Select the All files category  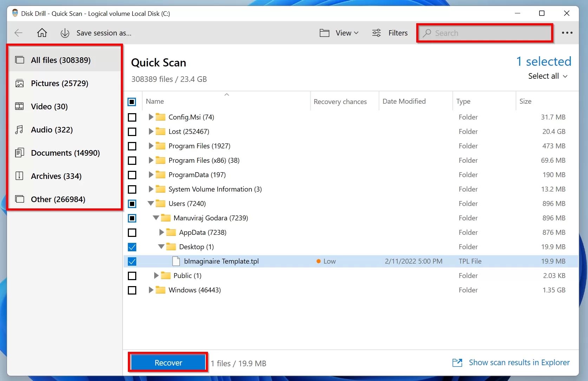tap(65, 60)
